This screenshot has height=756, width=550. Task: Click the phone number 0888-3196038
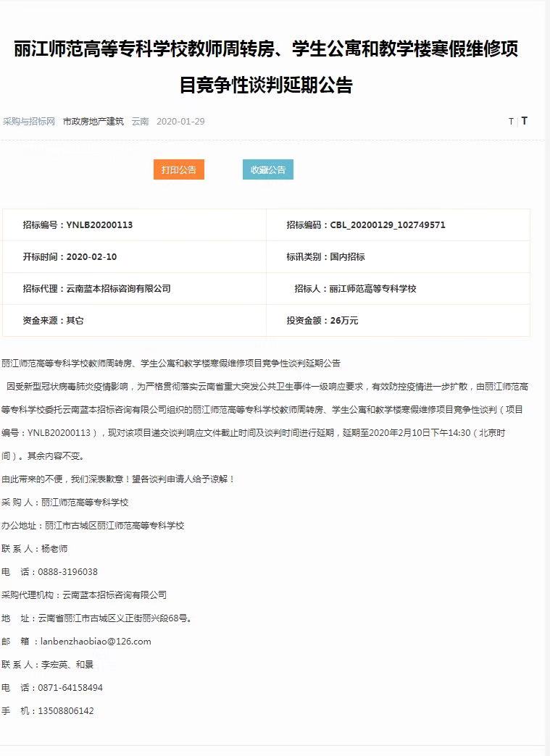pyautogui.click(x=67, y=572)
